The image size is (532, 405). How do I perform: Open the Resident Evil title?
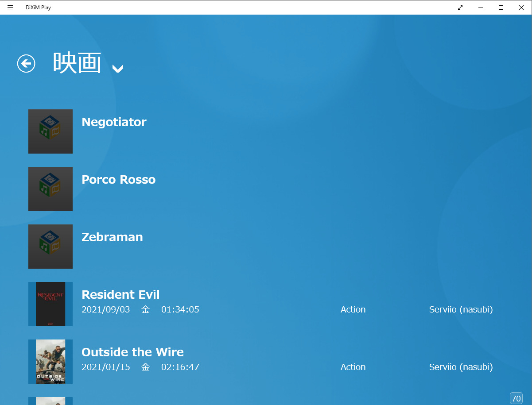[x=120, y=295]
